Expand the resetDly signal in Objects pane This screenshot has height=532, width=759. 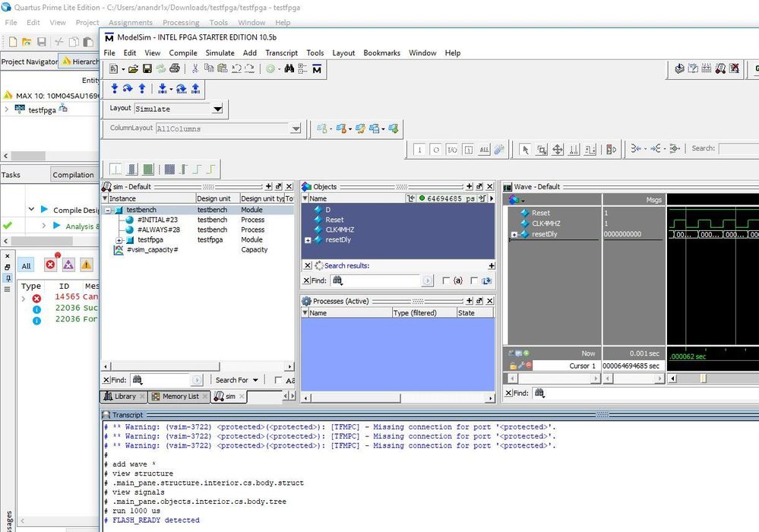point(308,240)
